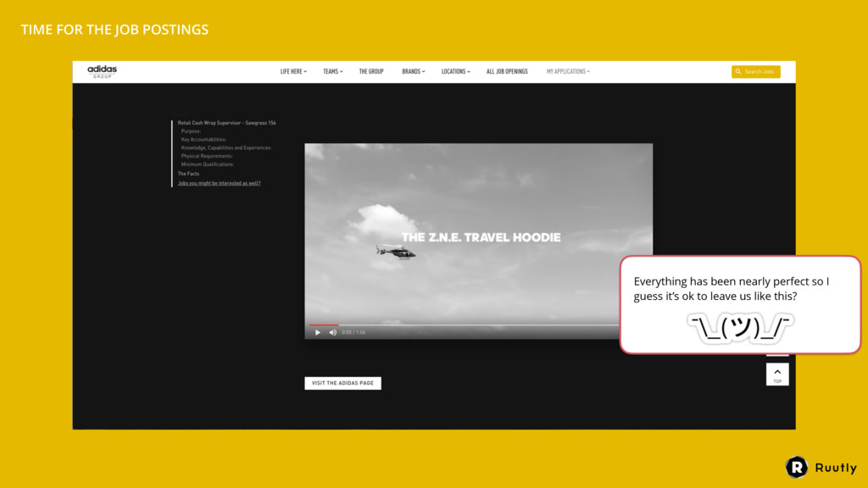Screen dimensions: 868x488
Task: Expand the Brands dropdown
Action: pos(414,71)
